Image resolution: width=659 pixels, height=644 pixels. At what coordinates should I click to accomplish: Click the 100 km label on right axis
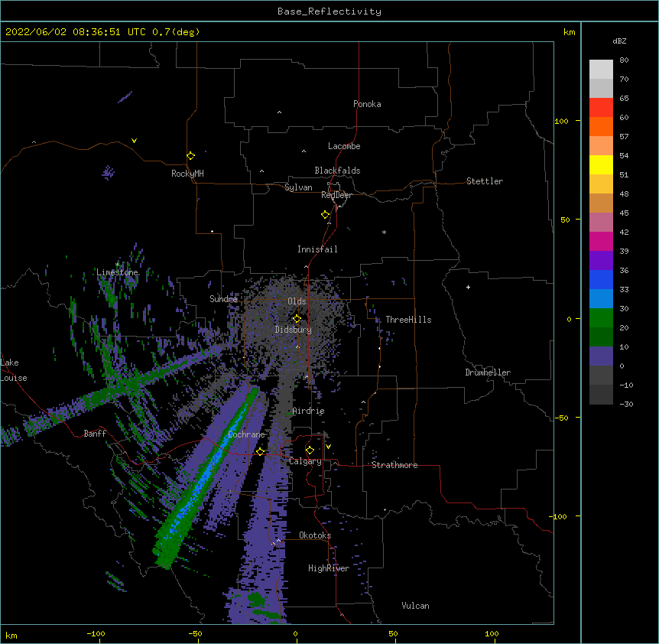click(561, 121)
